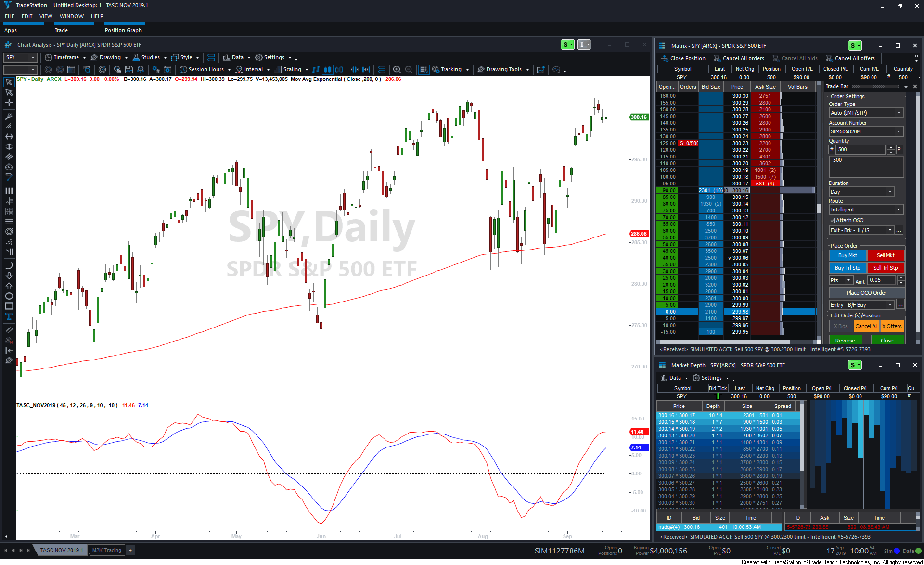Select the rectangle drawing tool
924x565 pixels.
(9, 306)
